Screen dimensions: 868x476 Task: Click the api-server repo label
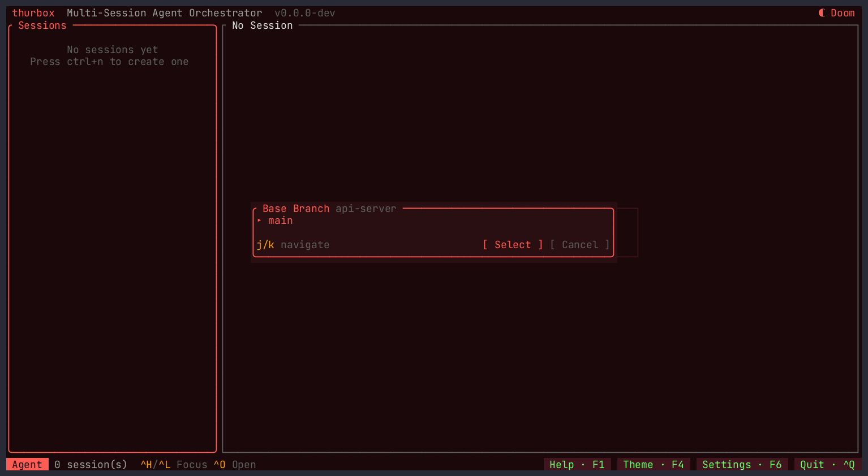366,209
